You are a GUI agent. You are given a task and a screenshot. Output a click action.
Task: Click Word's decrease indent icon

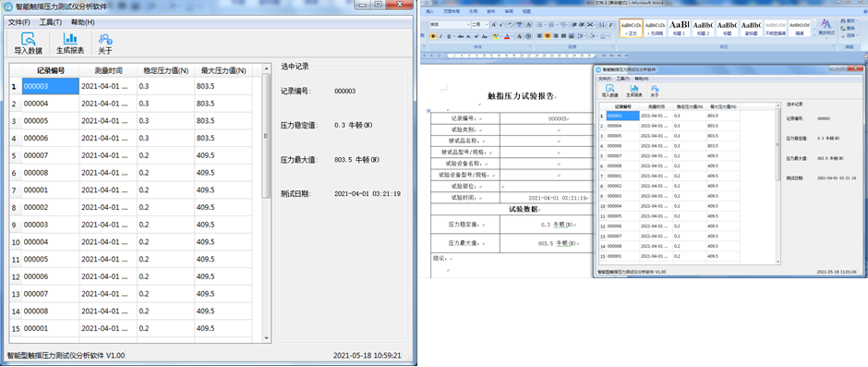coord(574,24)
